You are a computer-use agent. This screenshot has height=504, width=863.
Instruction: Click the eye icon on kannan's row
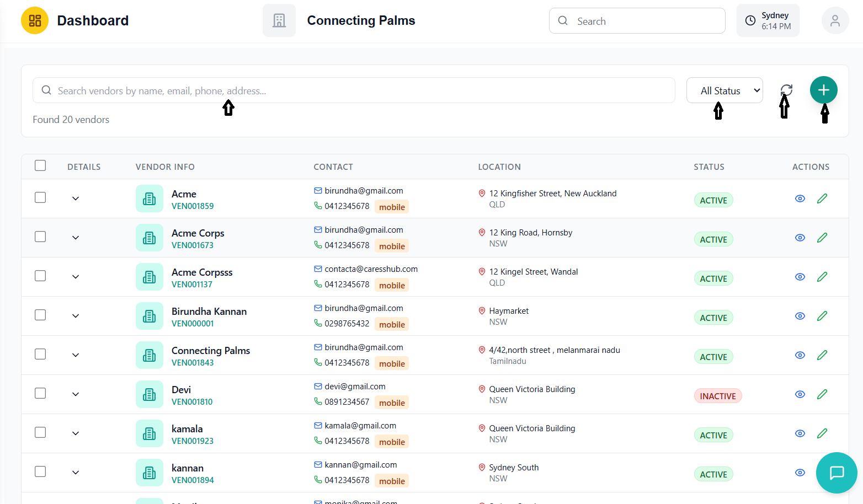pos(800,472)
